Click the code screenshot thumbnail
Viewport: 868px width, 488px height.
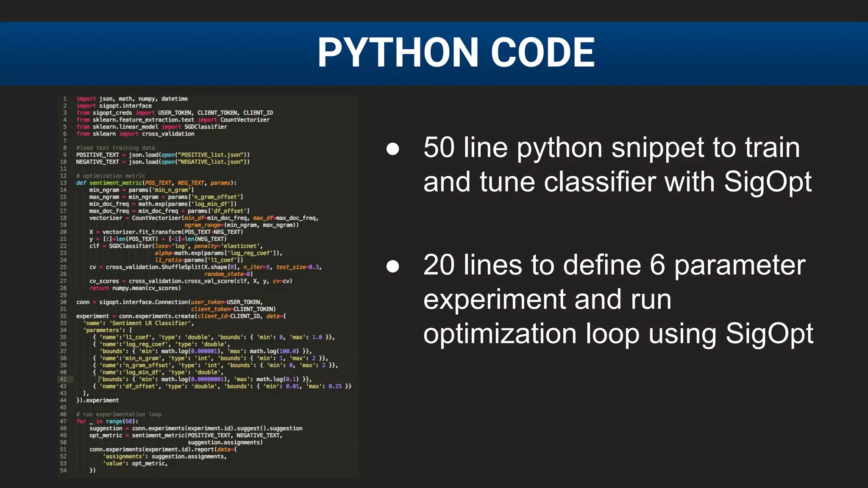[208, 286]
